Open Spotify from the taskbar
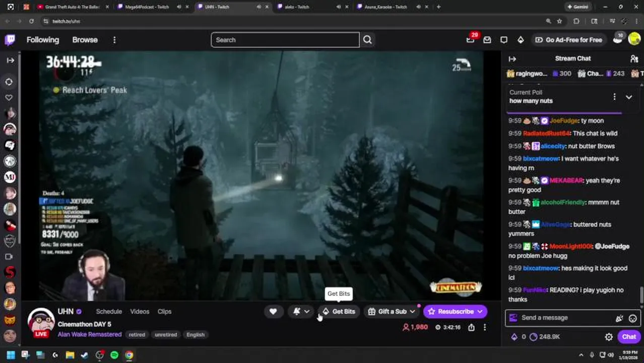Viewport: 644px width, 363px height. point(114,355)
